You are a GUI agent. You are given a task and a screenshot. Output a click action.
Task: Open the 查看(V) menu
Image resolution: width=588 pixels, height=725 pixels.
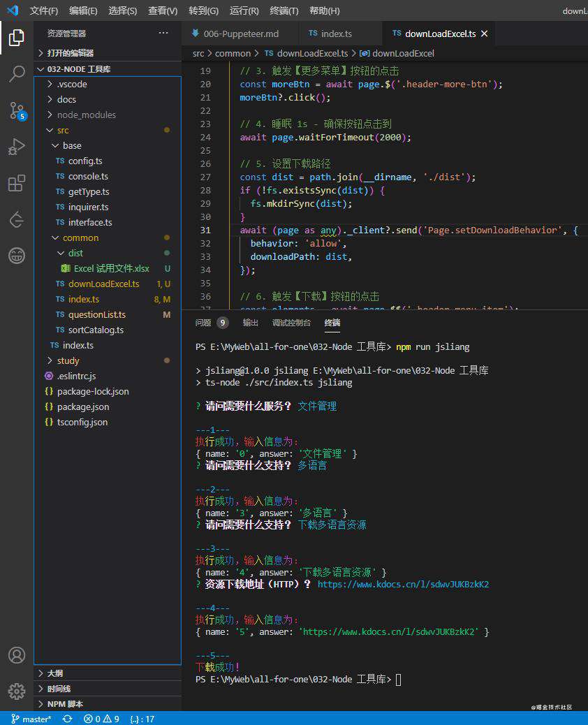pos(163,10)
